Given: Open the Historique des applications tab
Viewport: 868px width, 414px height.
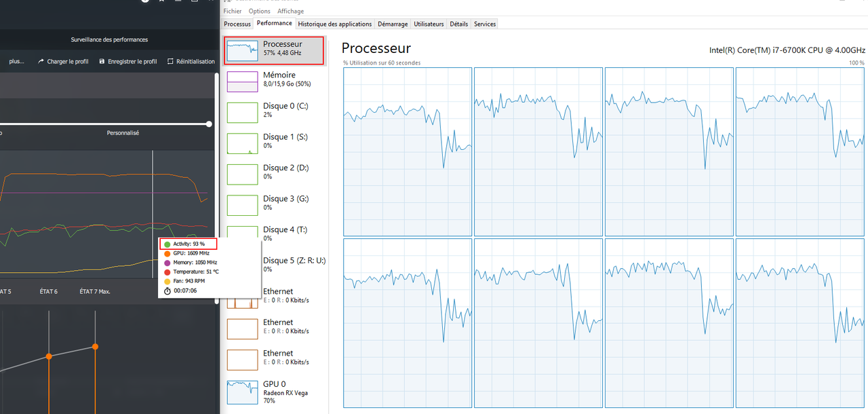Looking at the screenshot, I should pos(336,24).
